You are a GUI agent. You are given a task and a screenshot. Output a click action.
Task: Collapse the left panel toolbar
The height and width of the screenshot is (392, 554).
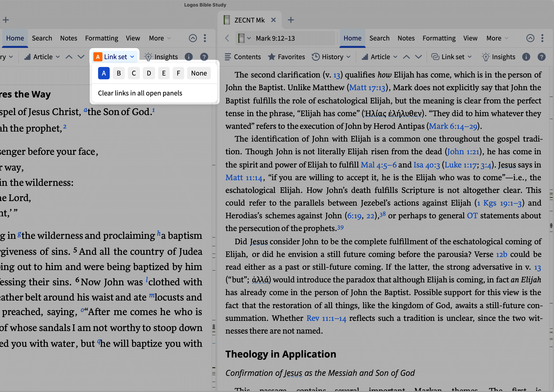pos(193,38)
